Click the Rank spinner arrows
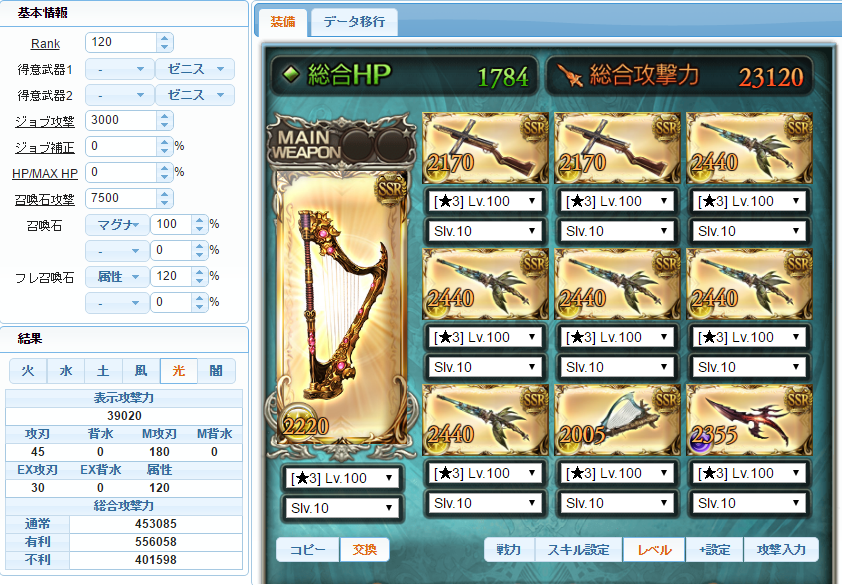The width and height of the screenshot is (842, 585). [x=165, y=42]
